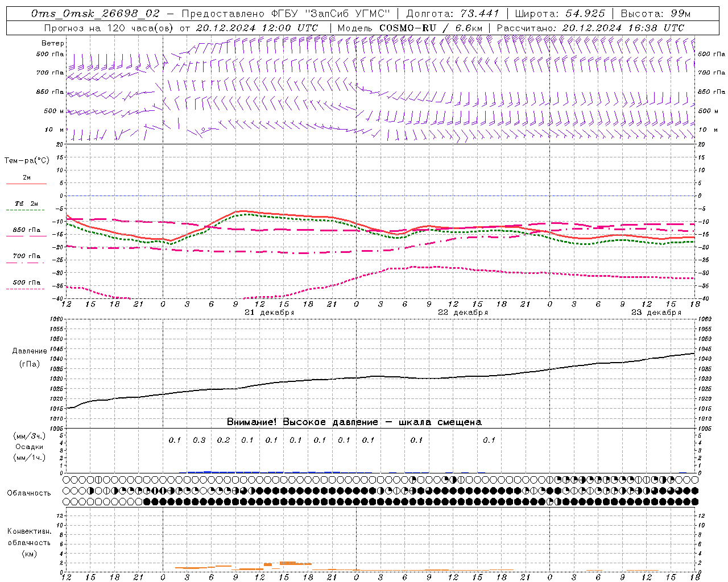Click the (мм/1ч.) precipitation unit label
Image resolution: width=728 pixels, height=582 pixels.
(29, 458)
